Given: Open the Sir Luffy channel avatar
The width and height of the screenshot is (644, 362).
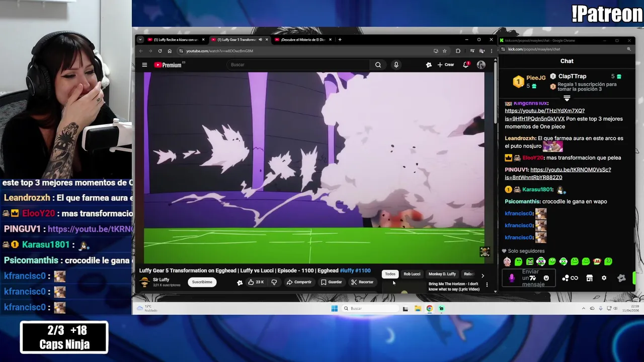Looking at the screenshot, I should tap(144, 282).
